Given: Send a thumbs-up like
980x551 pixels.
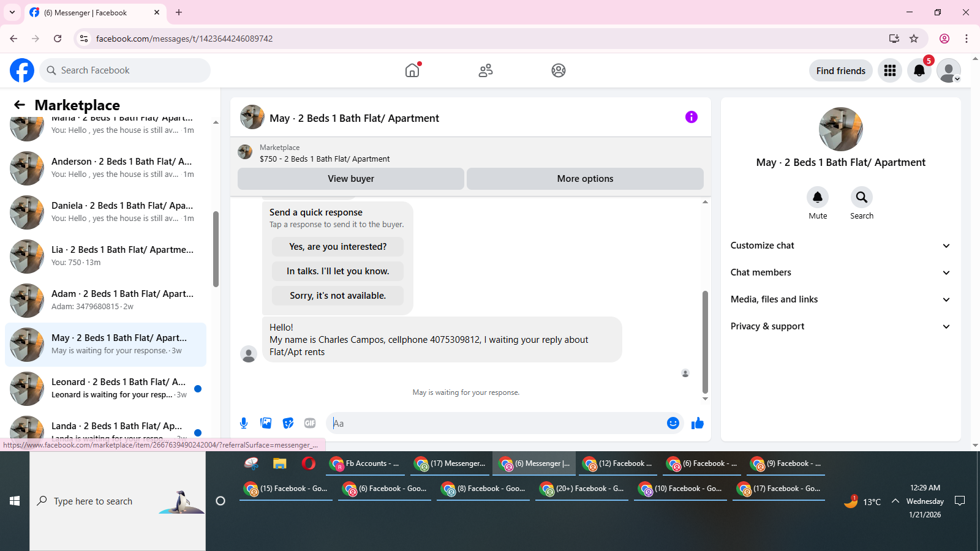Looking at the screenshot, I should 697,423.
